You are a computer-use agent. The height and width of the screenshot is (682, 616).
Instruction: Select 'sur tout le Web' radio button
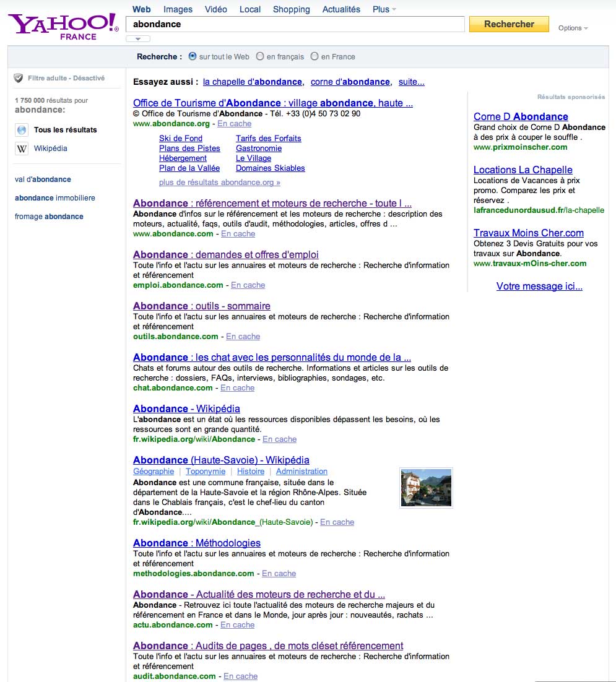click(x=193, y=56)
